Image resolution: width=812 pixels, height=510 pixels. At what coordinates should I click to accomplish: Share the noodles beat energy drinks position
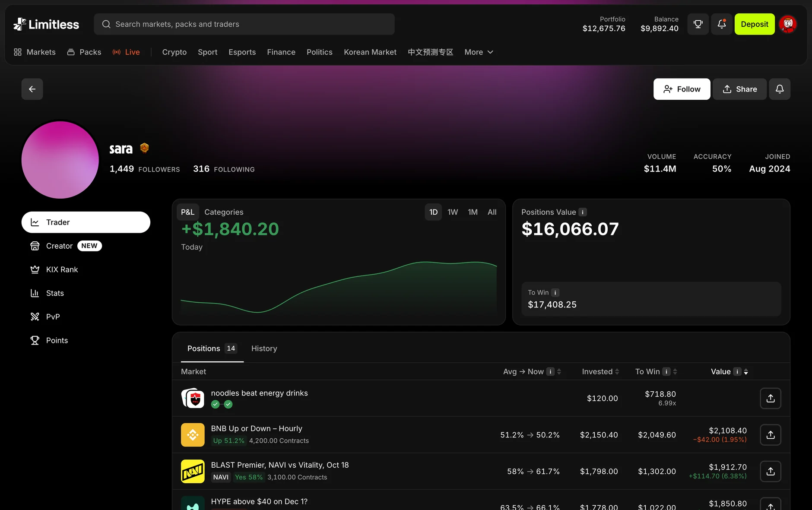771,398
